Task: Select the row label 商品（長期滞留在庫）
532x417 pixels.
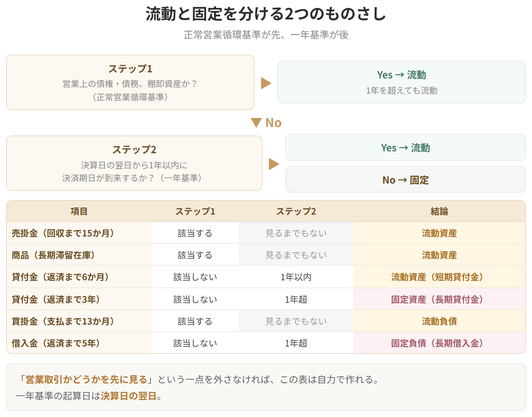Action: tap(53, 255)
